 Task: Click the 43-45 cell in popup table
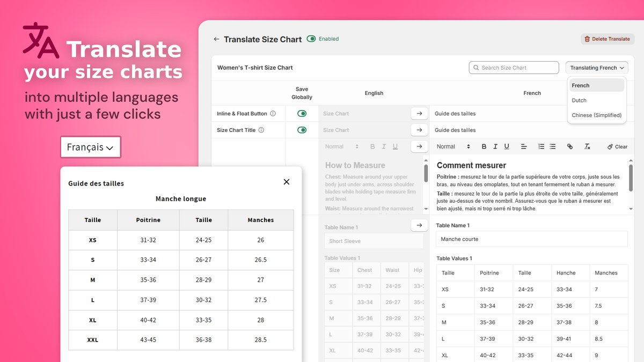[148, 340]
